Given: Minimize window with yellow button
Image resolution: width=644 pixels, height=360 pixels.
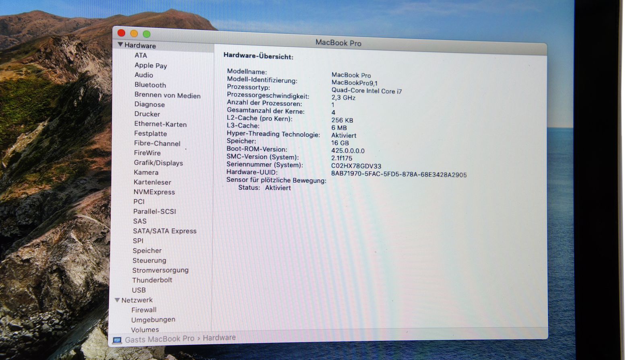Looking at the screenshot, I should coord(134,34).
